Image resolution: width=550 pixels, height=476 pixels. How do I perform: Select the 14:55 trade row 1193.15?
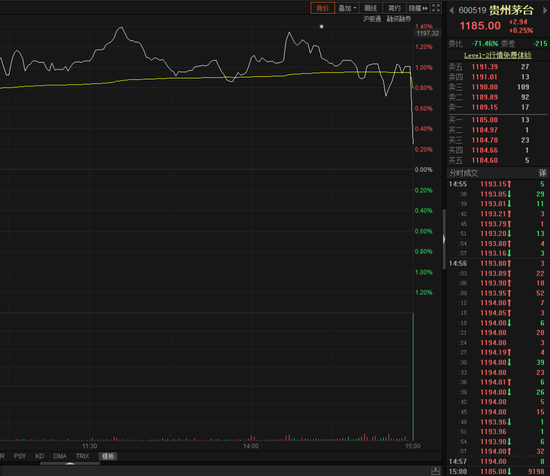497,184
